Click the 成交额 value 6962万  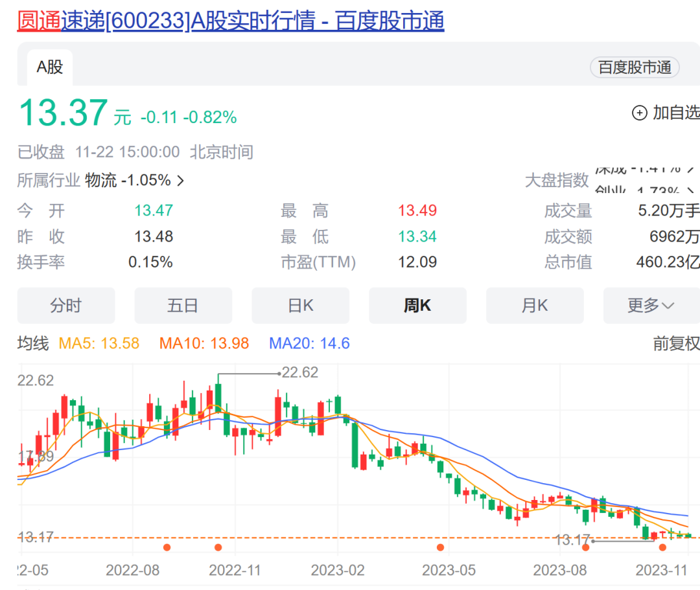675,236
